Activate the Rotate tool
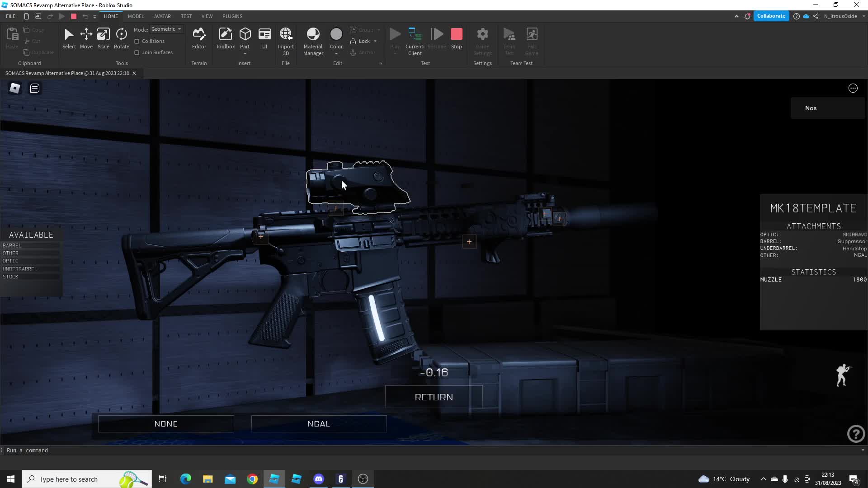 121,38
